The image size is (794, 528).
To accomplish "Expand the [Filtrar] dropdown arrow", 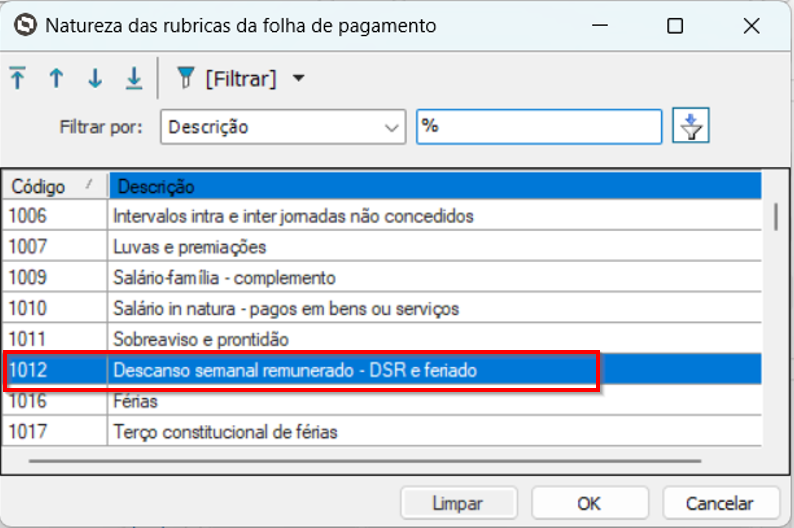I will coord(297,79).
